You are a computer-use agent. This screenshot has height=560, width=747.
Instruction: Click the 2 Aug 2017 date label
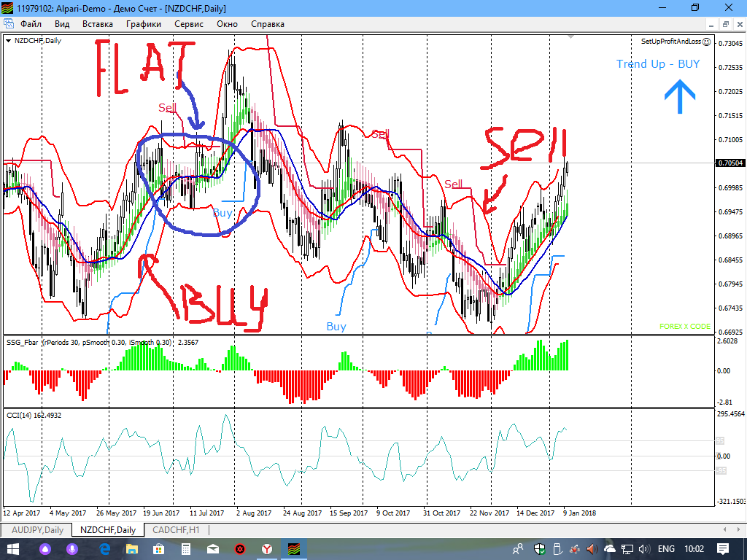pyautogui.click(x=254, y=513)
